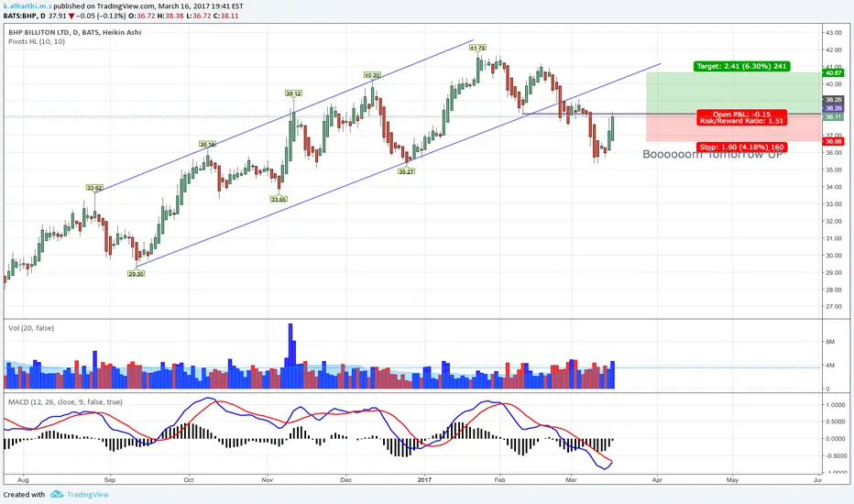Screen dimensions: 854x504
Task: Select the 'BATS:BHP, D' symbol text in header
Action: [x=25, y=16]
